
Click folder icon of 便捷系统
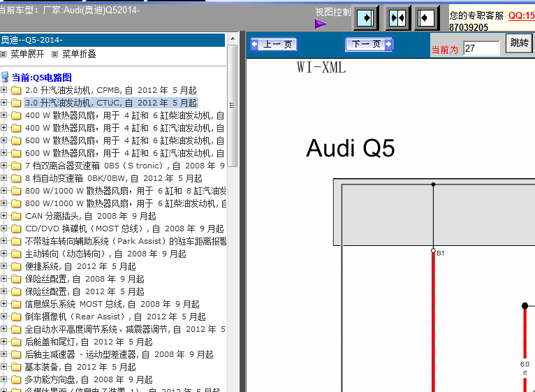[16, 267]
